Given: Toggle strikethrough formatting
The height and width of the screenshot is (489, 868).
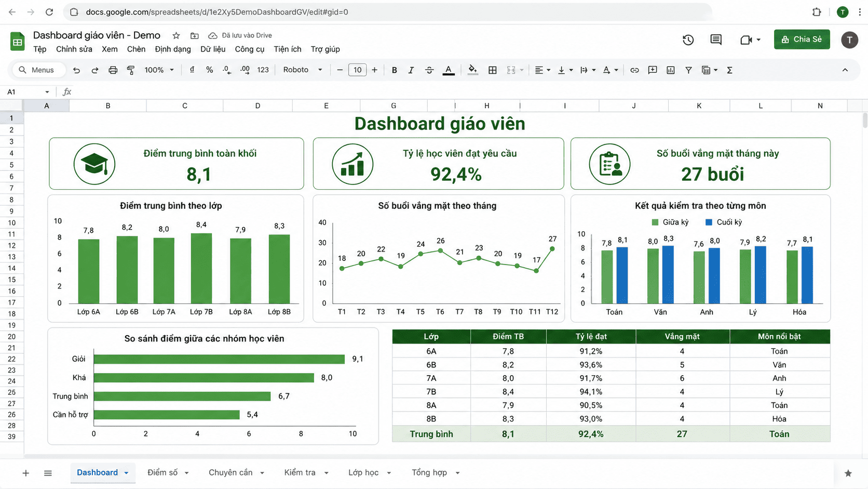Looking at the screenshot, I should 429,70.
